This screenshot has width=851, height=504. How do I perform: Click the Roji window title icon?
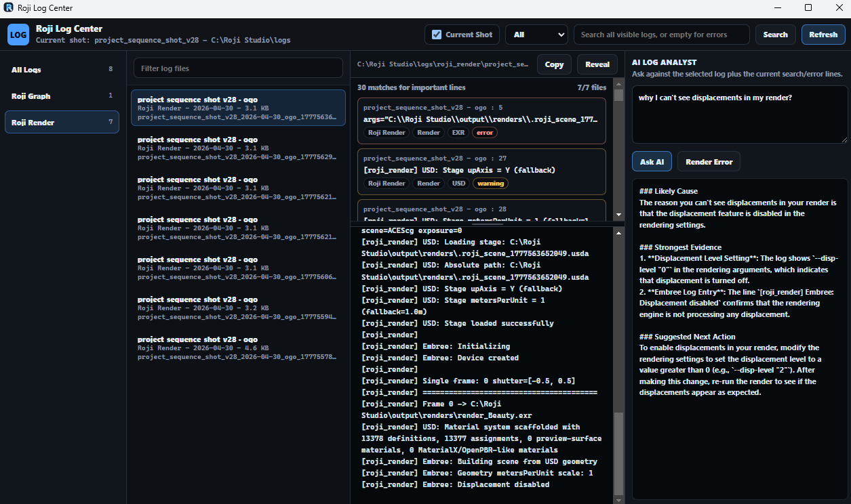(8, 8)
